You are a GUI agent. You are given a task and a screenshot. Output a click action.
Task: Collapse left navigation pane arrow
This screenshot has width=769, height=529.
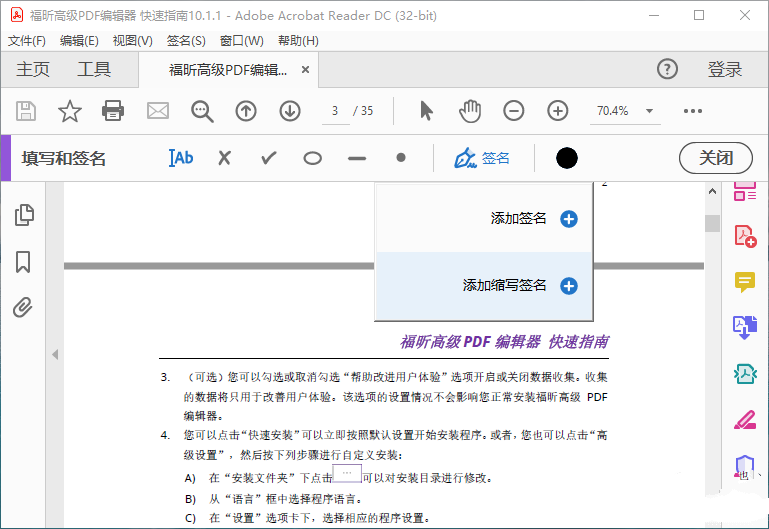55,354
